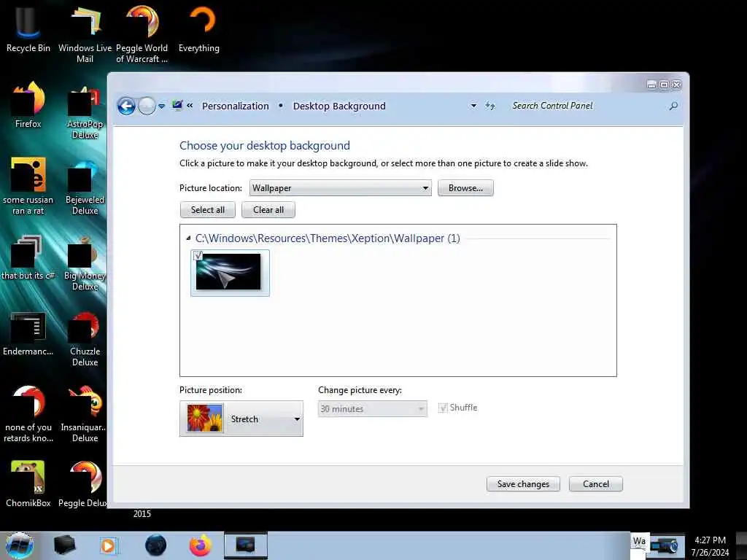Open recent pages dropdown near Back button
747x560 pixels.
tap(161, 106)
